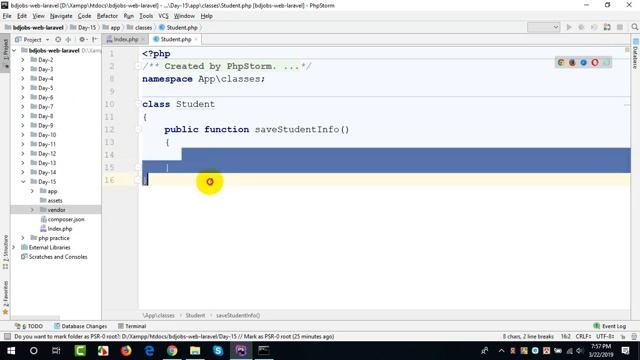Open the Refactor menu
Image resolution: width=640 pixels, height=360 pixels.
(x=107, y=16)
